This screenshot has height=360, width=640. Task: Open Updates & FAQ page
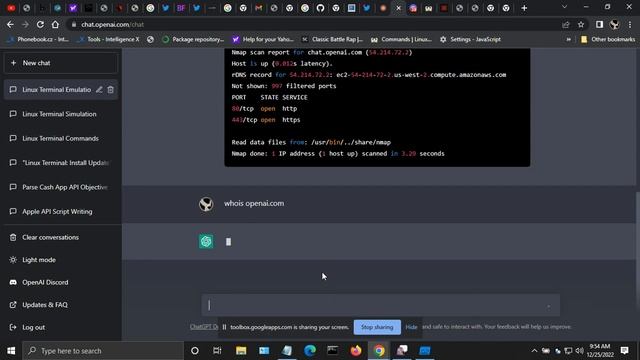(61, 305)
